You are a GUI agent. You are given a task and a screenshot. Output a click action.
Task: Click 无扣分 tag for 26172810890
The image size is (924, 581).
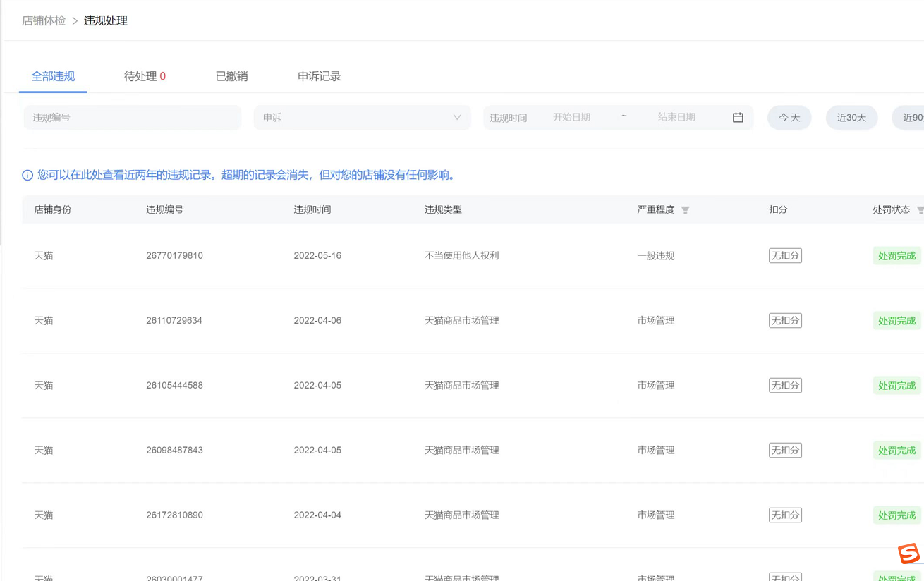(x=785, y=515)
